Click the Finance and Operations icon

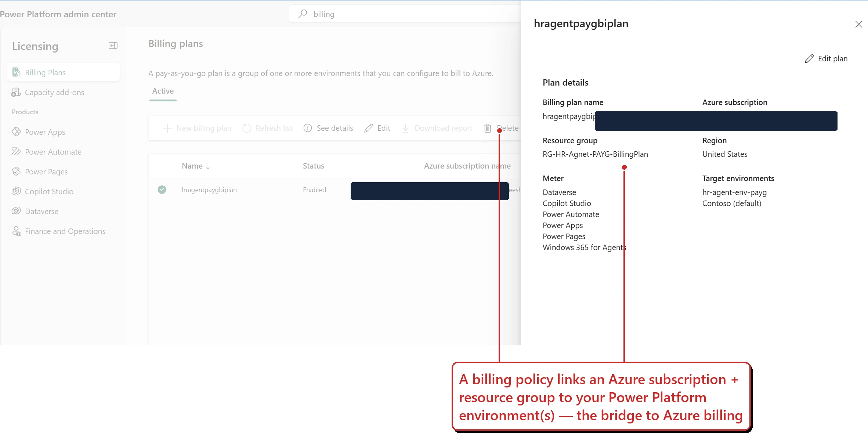17,231
